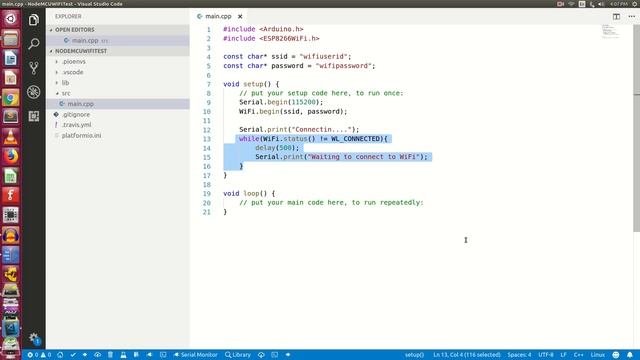Change file encoding via UTF-8
The width and height of the screenshot is (640, 360).
(x=546, y=355)
